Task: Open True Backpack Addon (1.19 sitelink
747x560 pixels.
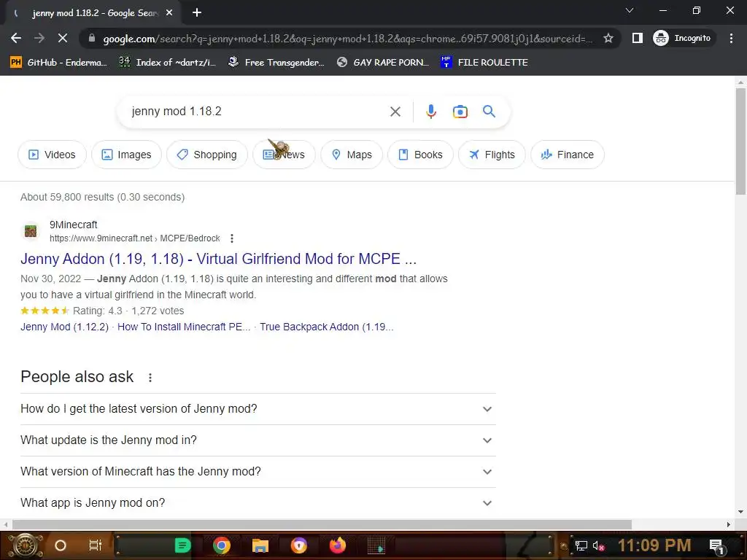Action: tap(327, 327)
